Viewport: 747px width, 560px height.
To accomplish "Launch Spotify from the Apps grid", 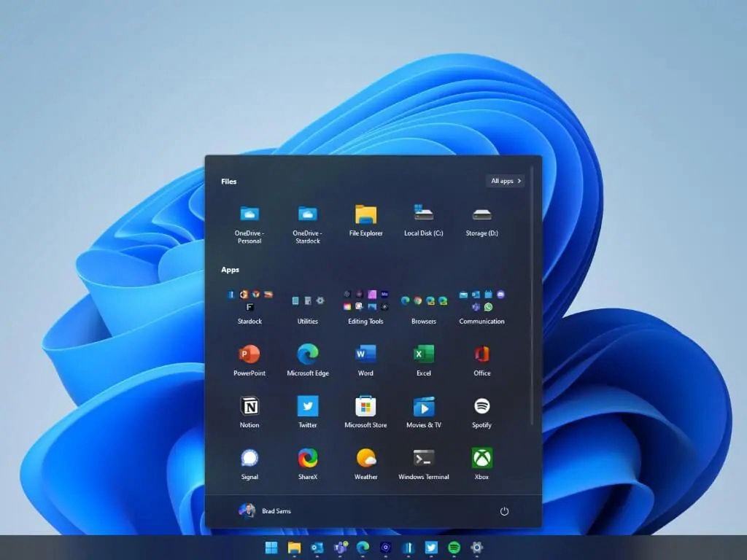I will click(481, 407).
